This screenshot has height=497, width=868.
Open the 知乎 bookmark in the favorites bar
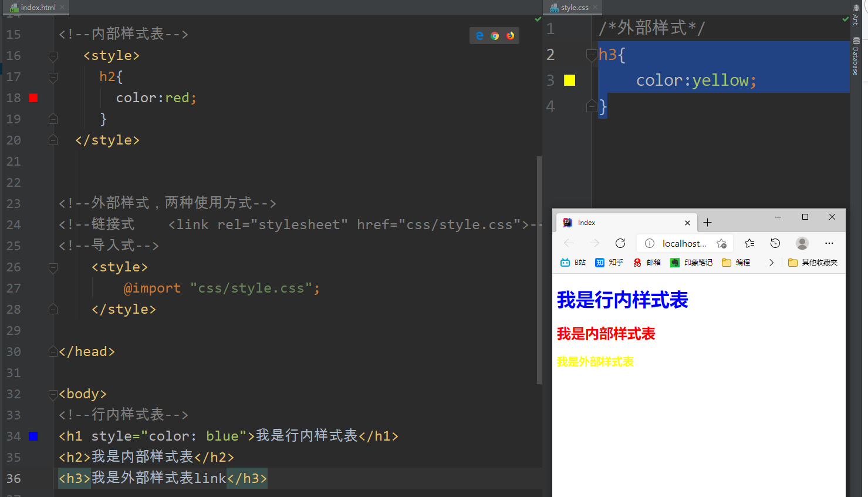609,263
